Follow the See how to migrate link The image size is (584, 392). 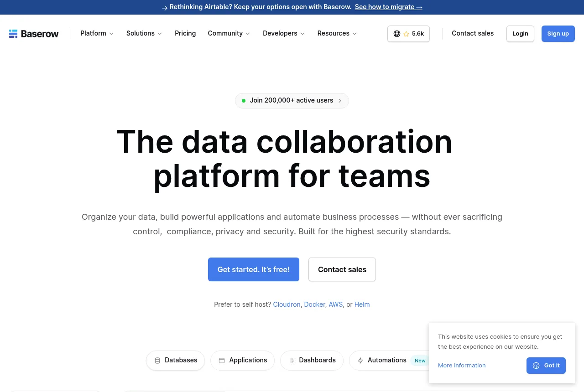click(x=389, y=7)
